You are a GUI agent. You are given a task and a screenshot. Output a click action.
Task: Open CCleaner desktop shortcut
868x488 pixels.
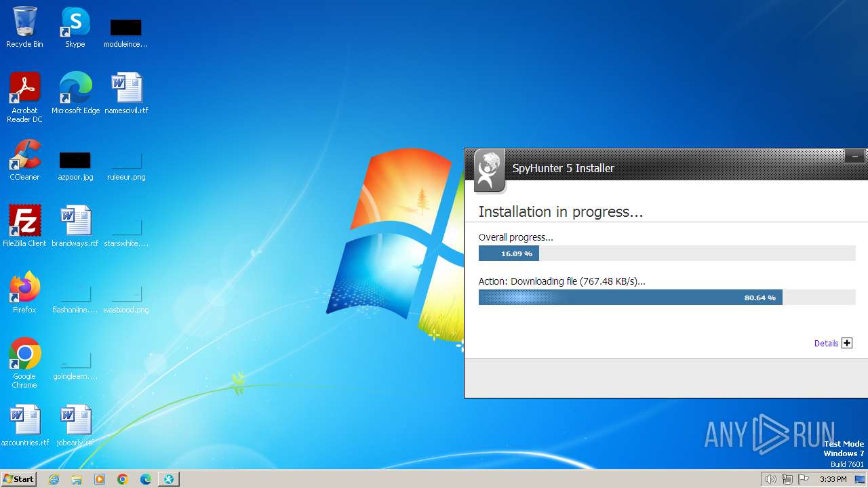[x=24, y=161]
